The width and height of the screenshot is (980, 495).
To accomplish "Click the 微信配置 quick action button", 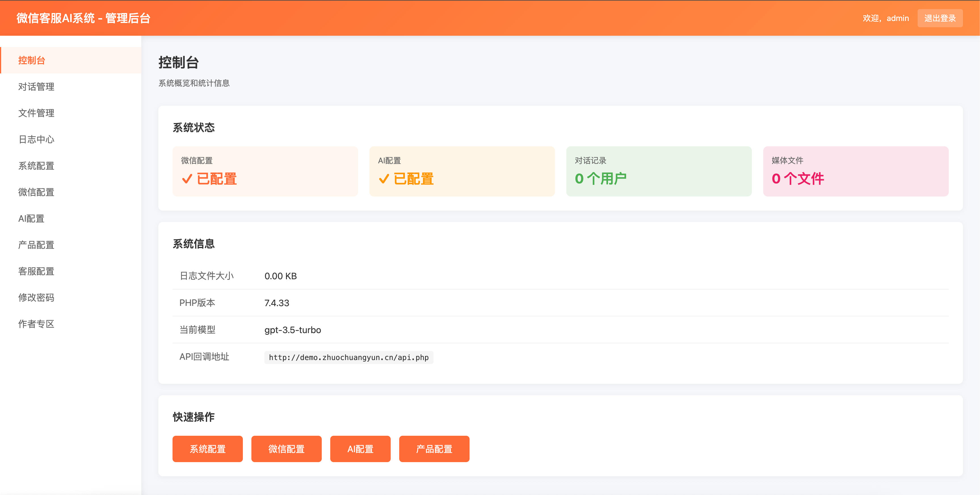I will pos(286,449).
